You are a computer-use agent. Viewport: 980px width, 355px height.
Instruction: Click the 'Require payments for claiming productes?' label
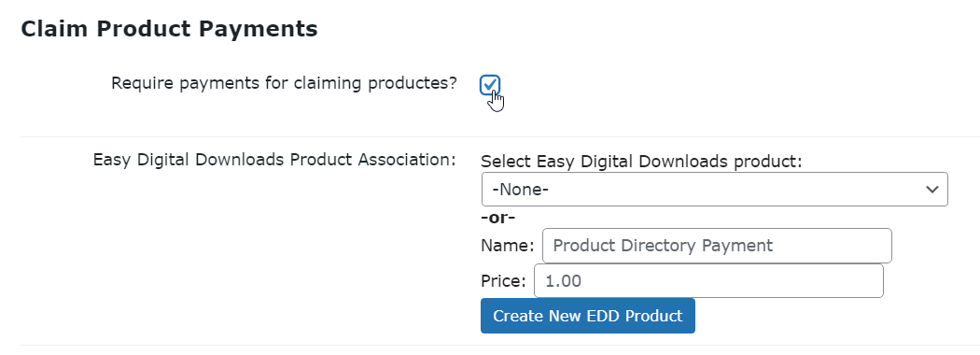tap(285, 83)
